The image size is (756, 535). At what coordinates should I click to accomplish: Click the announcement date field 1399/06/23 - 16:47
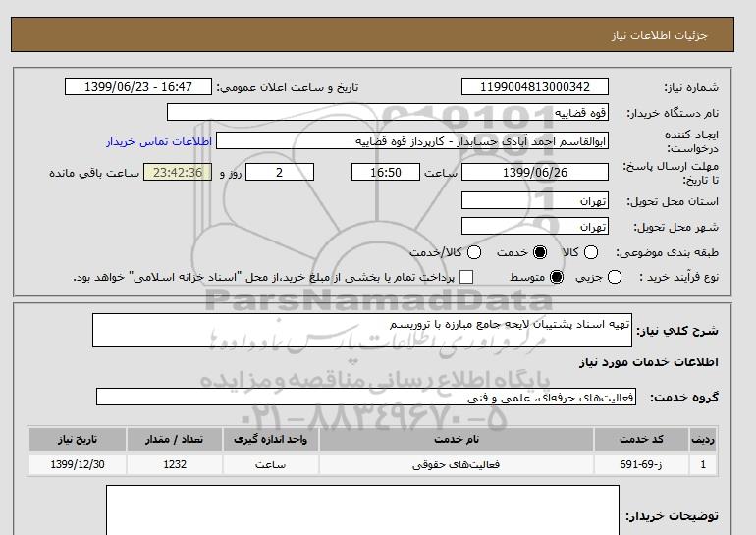[137, 86]
